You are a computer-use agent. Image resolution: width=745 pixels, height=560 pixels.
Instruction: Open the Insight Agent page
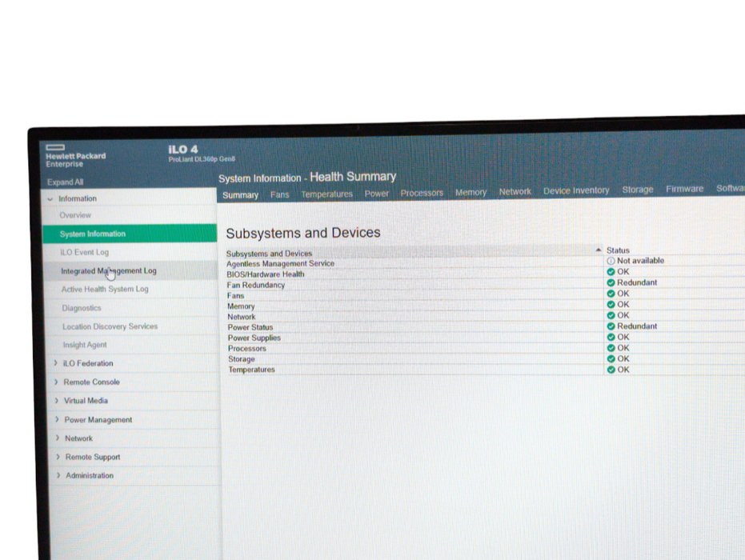(85, 345)
